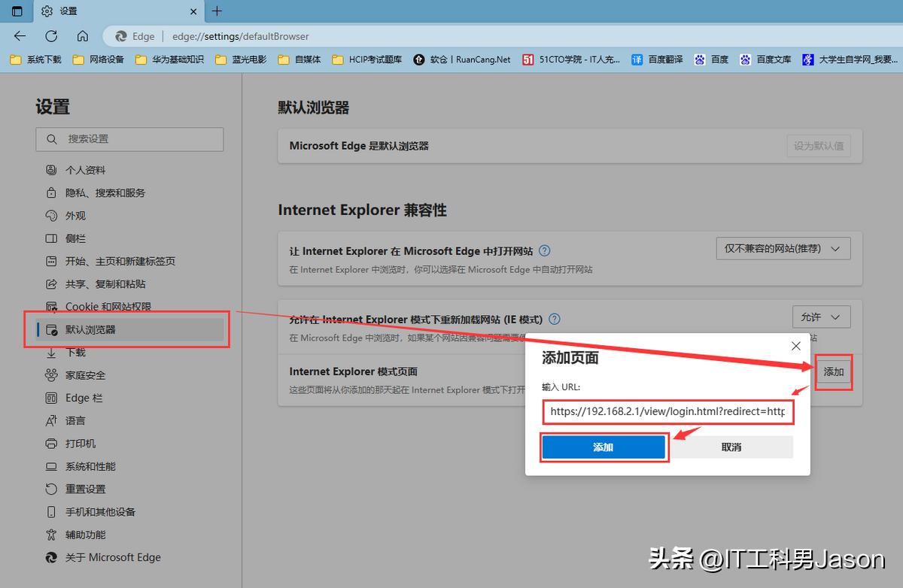Open 大学生自学网 bookmark
Viewport: 903px width, 588px height.
click(850, 59)
